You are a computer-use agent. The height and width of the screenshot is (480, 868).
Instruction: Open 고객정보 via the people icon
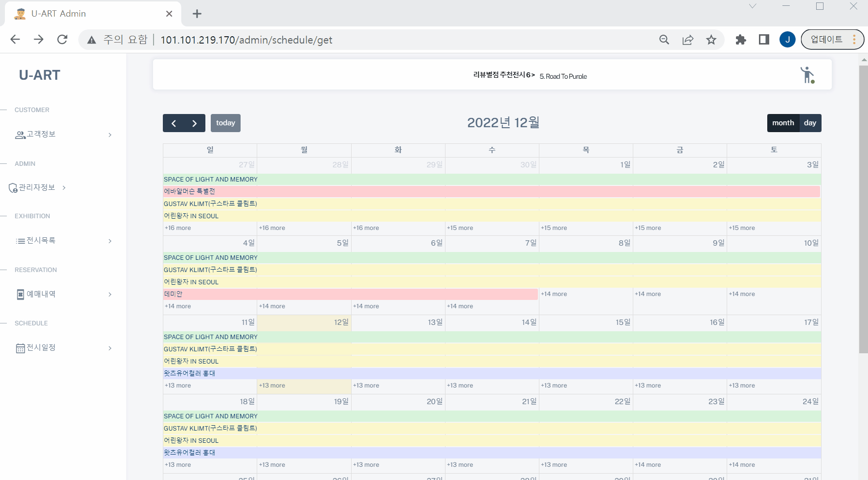tap(19, 135)
